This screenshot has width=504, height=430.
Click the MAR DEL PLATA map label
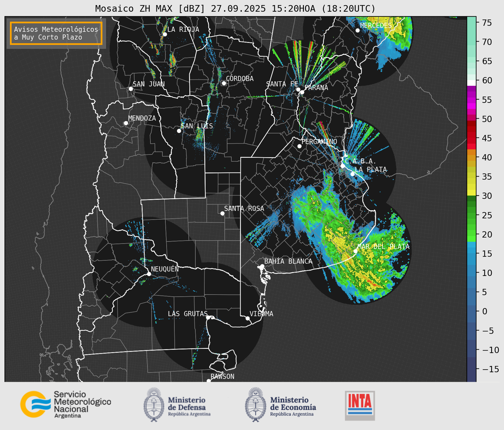(383, 246)
